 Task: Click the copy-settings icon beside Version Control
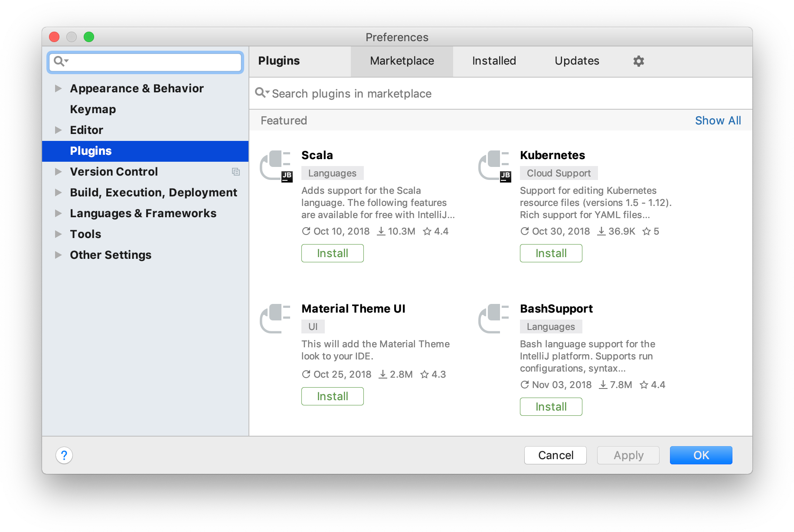pos(236,172)
